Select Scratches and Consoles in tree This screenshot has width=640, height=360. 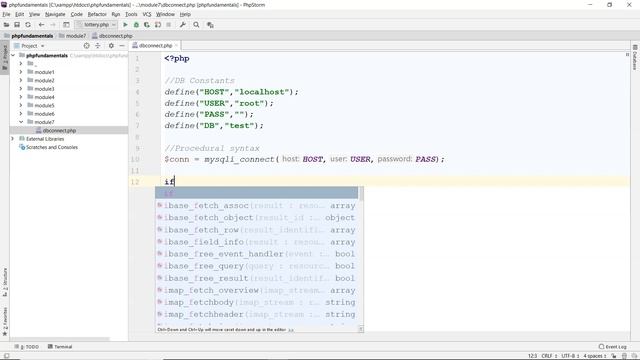(x=52, y=147)
